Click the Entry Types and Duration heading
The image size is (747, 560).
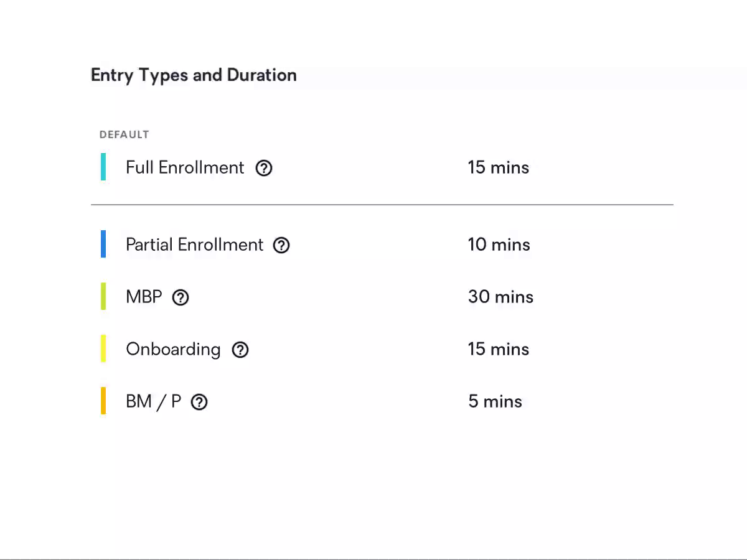point(194,75)
